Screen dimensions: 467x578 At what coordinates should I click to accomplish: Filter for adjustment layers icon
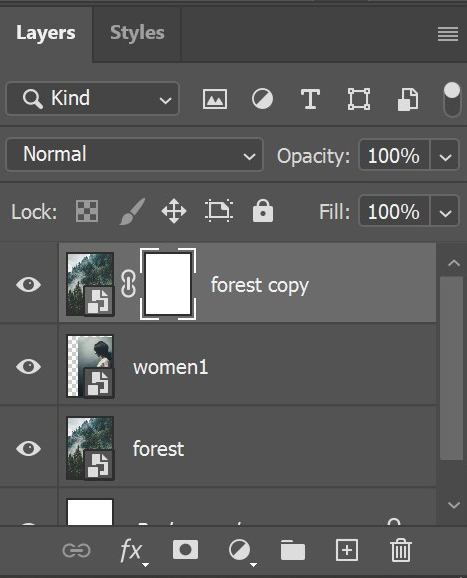point(262,99)
